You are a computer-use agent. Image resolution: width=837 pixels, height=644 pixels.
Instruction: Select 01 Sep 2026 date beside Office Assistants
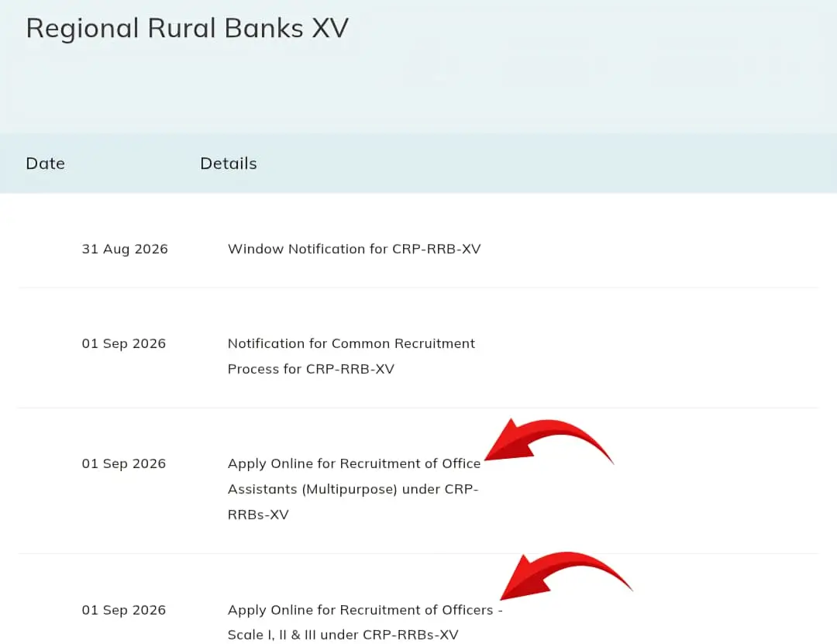tap(123, 463)
